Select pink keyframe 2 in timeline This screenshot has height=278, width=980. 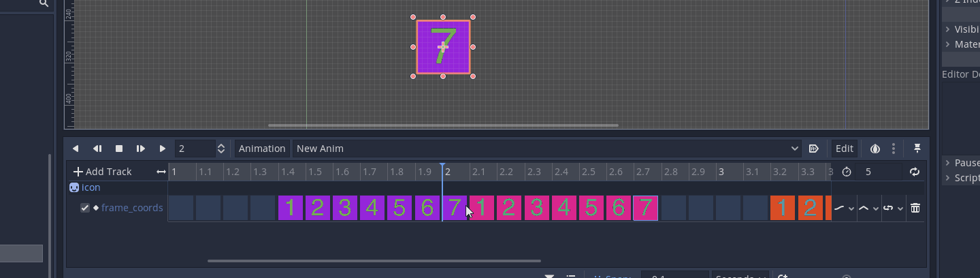point(509,208)
